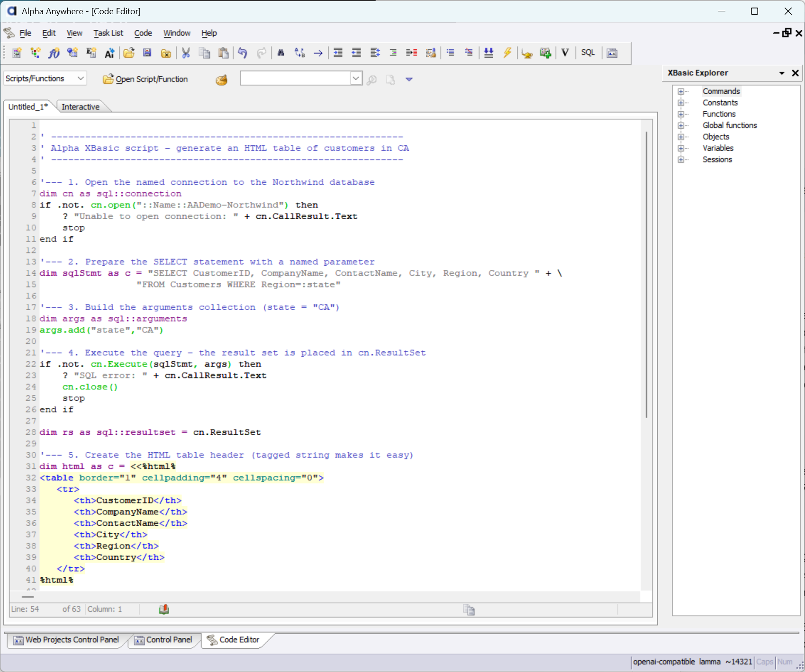Click the new function (fx) toolbar icon
This screenshot has width=805, height=672.
tap(54, 53)
